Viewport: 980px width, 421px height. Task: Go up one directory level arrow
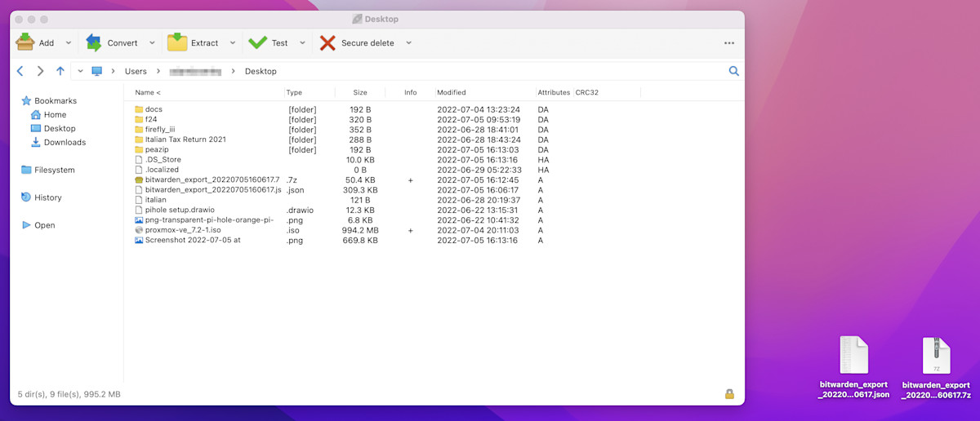60,71
